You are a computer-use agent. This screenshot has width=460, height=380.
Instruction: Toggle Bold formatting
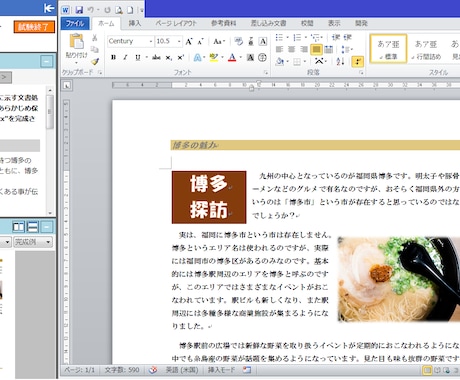(x=113, y=58)
